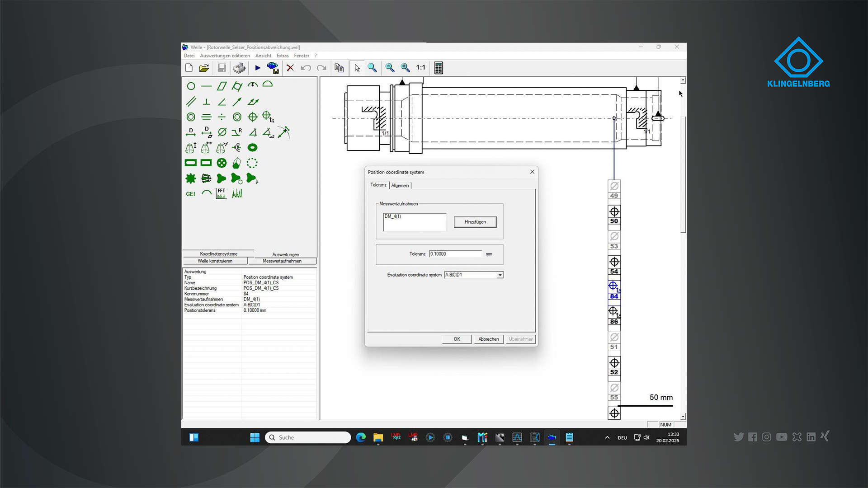Click the Abbrechen button

(489, 339)
